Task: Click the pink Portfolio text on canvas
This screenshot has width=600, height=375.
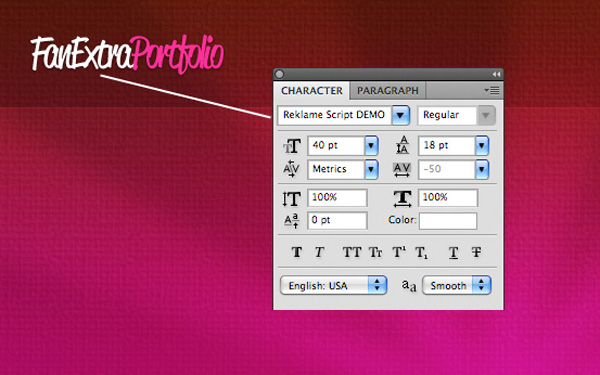Action: click(177, 54)
